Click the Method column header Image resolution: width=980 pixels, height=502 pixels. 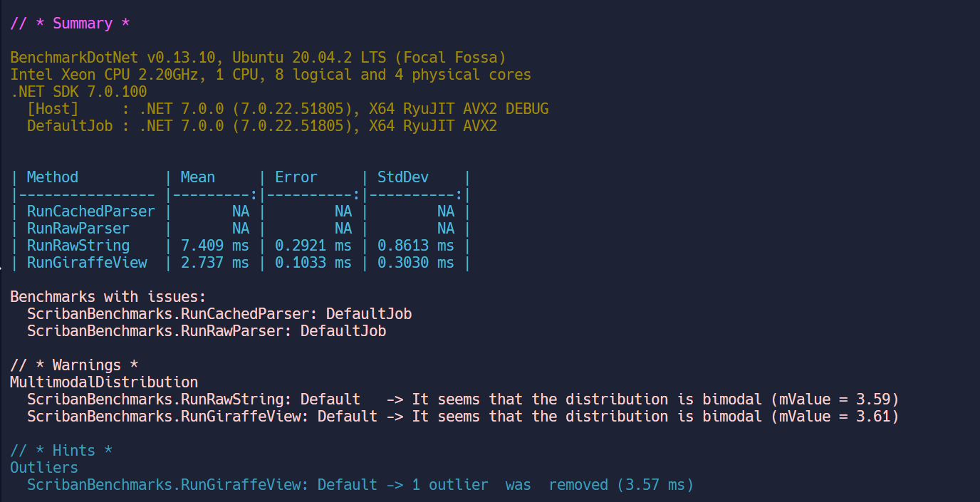53,177
